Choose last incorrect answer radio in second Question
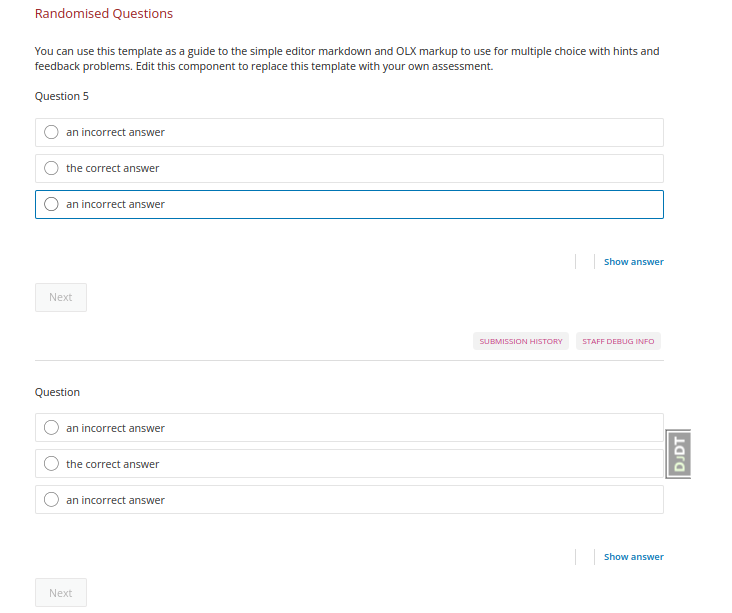The height and width of the screenshot is (613, 732). pos(51,500)
